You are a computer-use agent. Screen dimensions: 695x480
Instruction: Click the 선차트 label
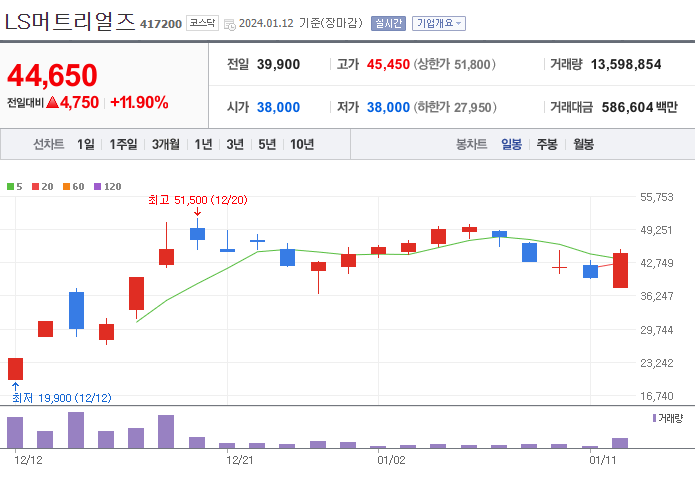(49, 144)
